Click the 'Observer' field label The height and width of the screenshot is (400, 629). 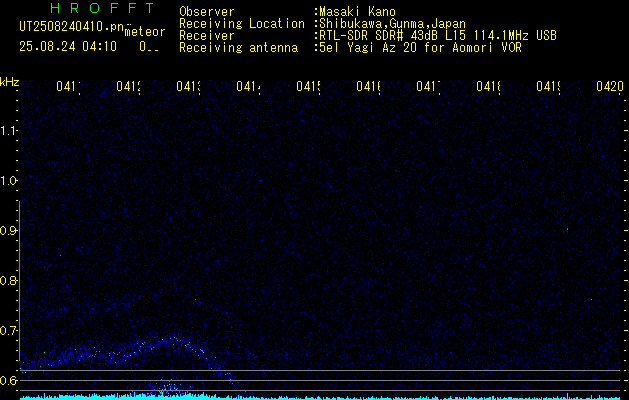[x=207, y=11]
